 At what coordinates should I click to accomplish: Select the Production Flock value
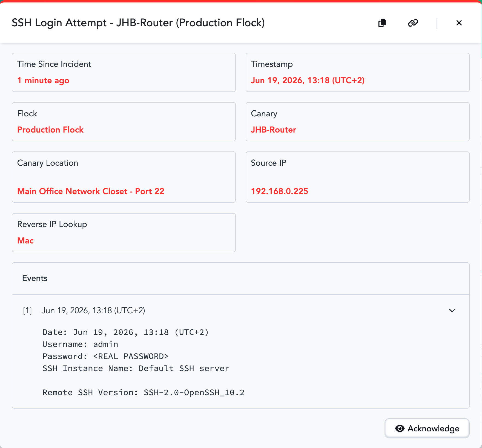(50, 130)
